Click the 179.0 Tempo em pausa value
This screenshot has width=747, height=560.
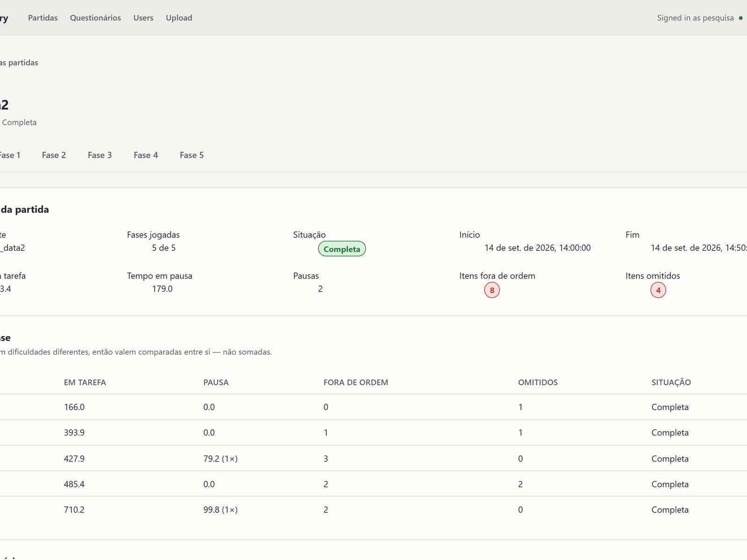[162, 289]
